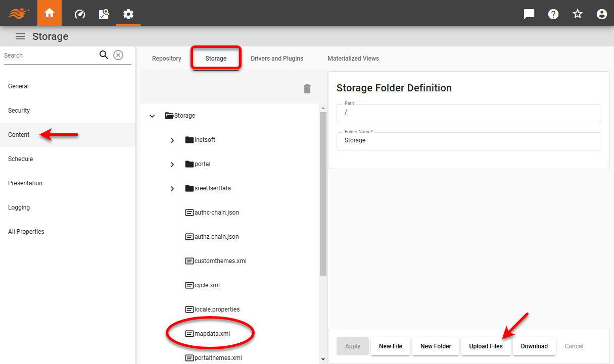
Task: Click inside the Folder Name field
Action: pos(468,140)
